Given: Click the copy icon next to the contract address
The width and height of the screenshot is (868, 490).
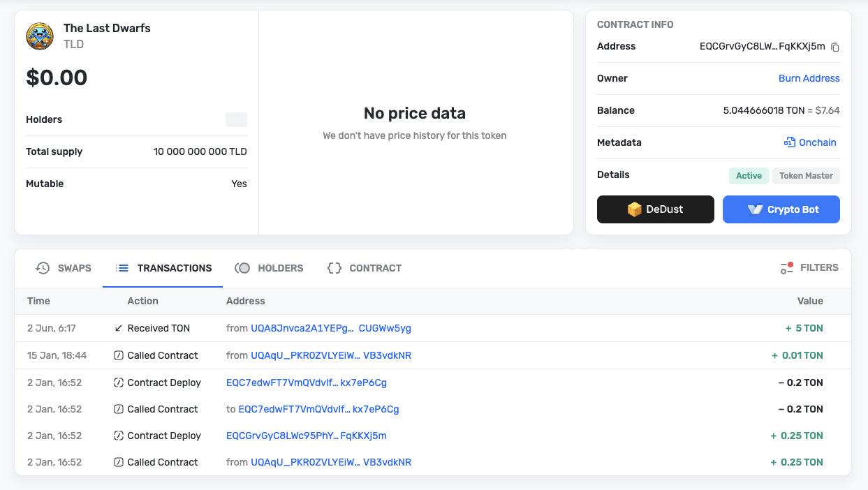Looking at the screenshot, I should tap(835, 47).
